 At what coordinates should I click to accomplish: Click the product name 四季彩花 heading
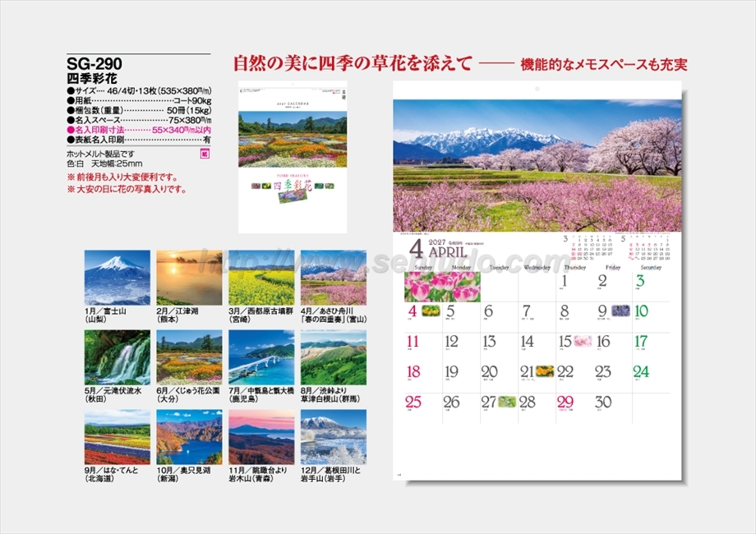point(92,78)
